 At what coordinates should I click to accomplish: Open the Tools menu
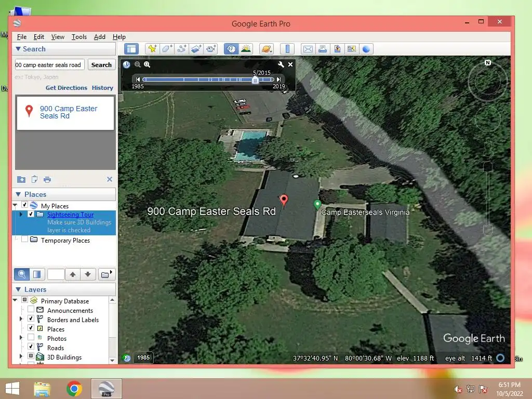point(79,37)
